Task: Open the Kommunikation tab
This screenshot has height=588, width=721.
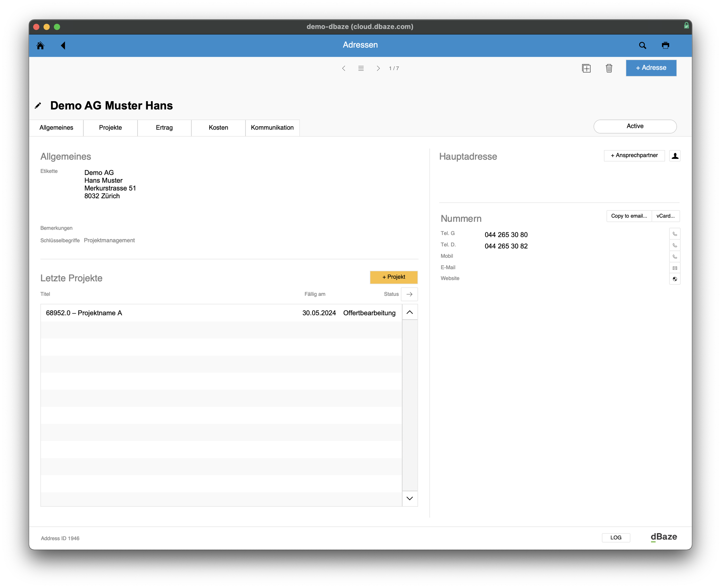Action: tap(272, 128)
